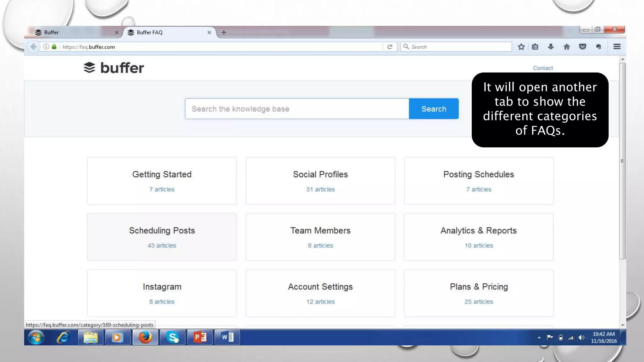Go back with the browser back arrow

[x=33, y=47]
